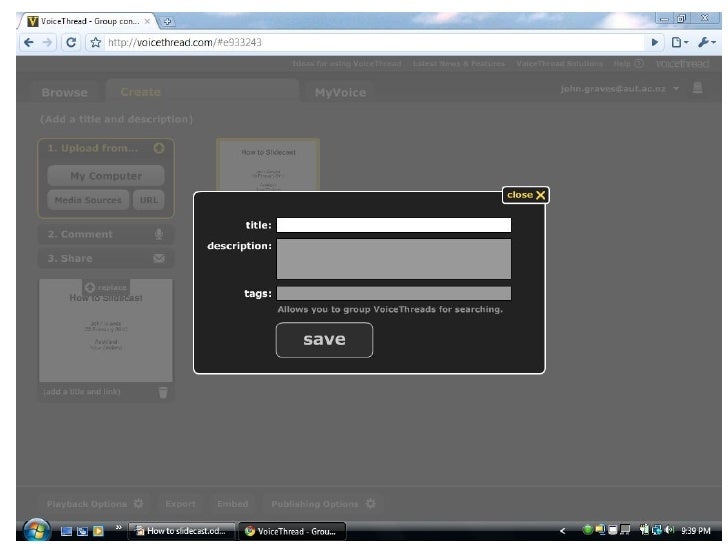Open Playback Options
Screen dimensions: 728x546
[95, 504]
